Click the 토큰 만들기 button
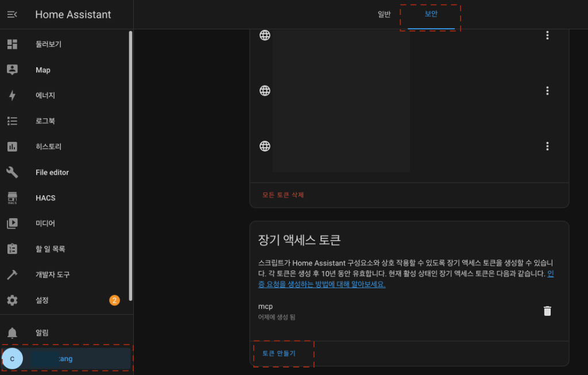 pyautogui.click(x=278, y=353)
